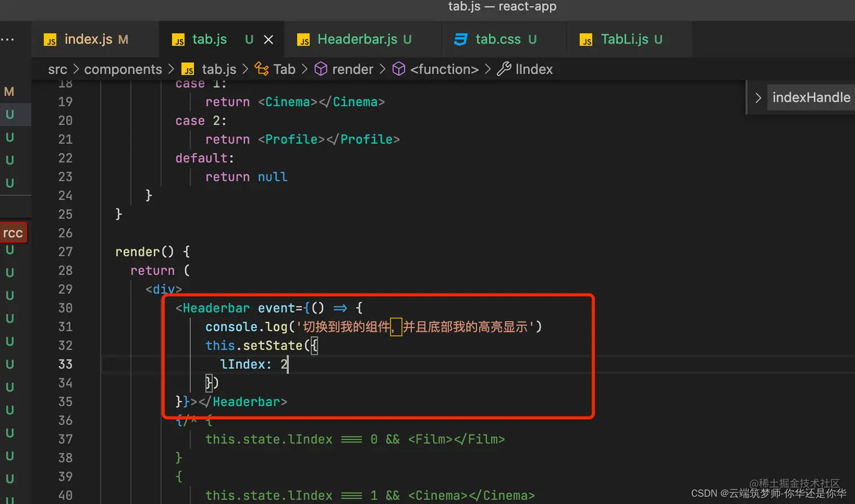This screenshot has width=855, height=504.
Task: Click 'default:' text on line 22
Action: [205, 158]
